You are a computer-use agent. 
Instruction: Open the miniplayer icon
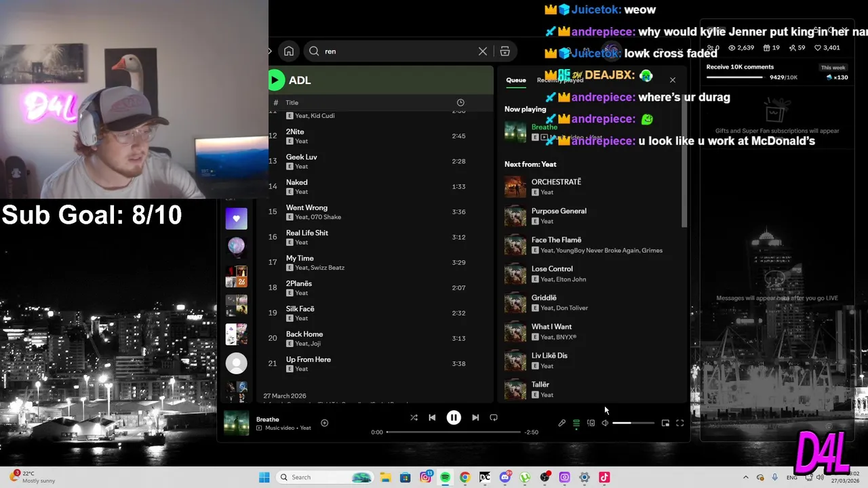665,423
